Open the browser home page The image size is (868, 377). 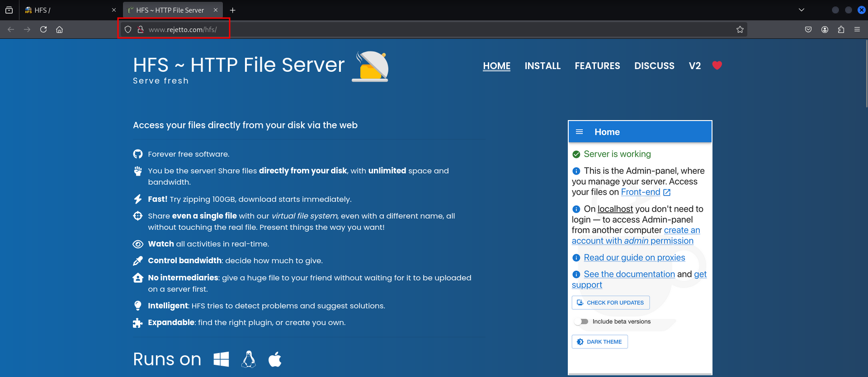click(x=59, y=29)
